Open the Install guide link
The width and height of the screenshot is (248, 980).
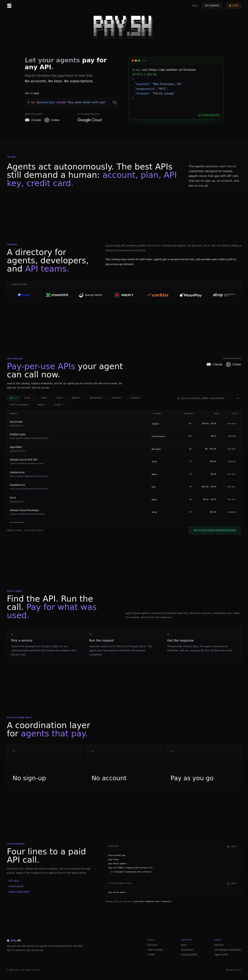coord(15,886)
